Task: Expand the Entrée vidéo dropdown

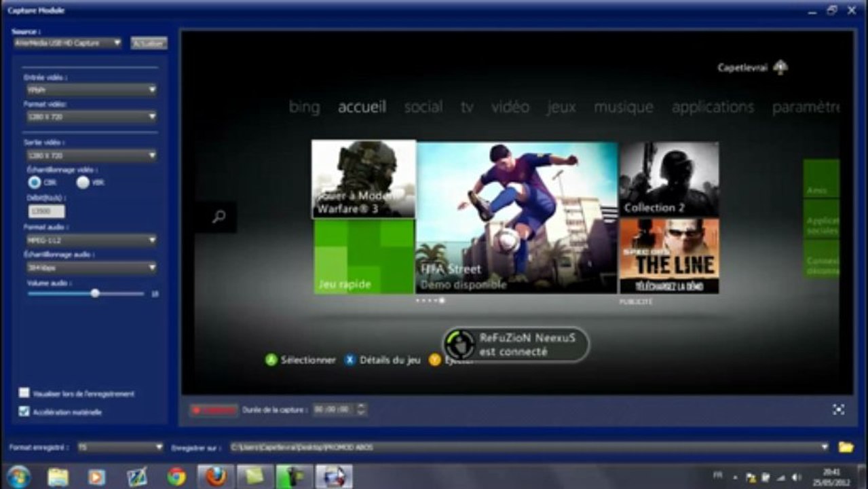Action: (x=90, y=89)
